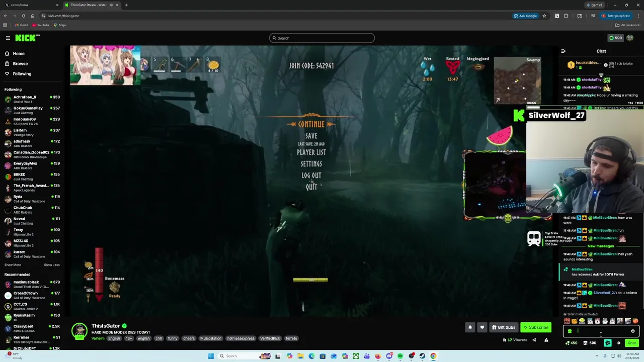Insert the peach emote from quick emotes
644x362 pixels.
coord(635,321)
